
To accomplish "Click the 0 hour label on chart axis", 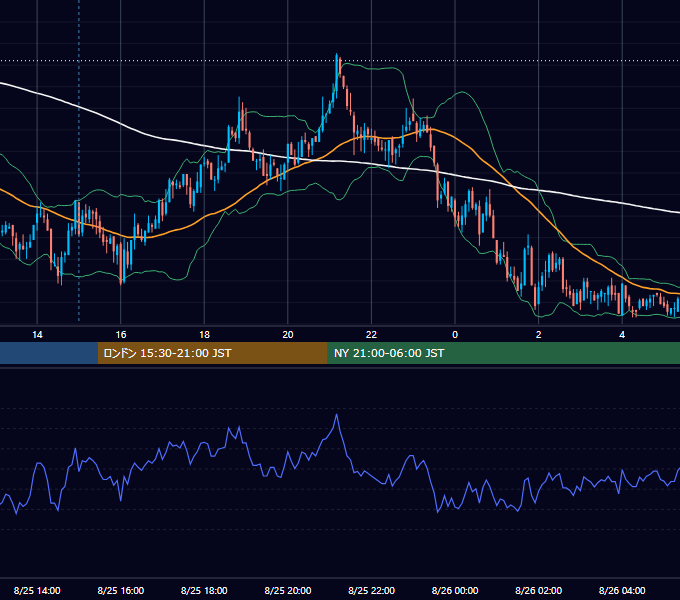I will [x=455, y=335].
